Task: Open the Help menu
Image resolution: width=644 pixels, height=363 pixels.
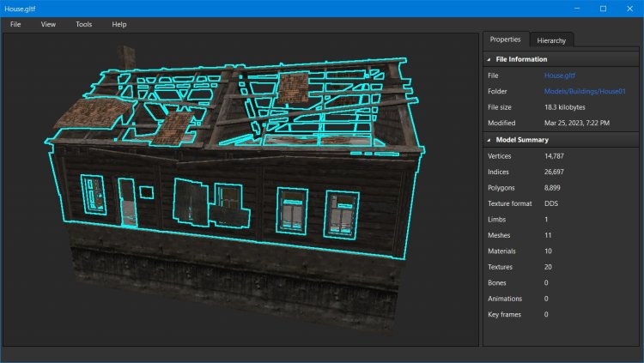Action: (x=118, y=24)
